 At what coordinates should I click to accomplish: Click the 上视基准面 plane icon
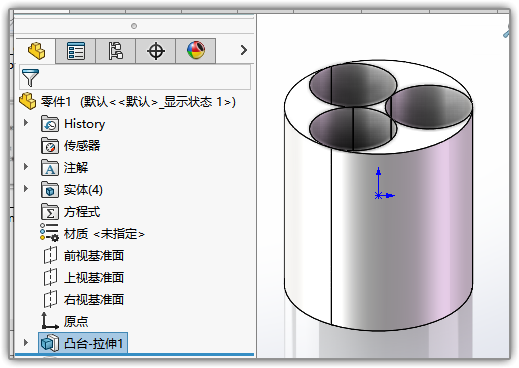click(50, 277)
